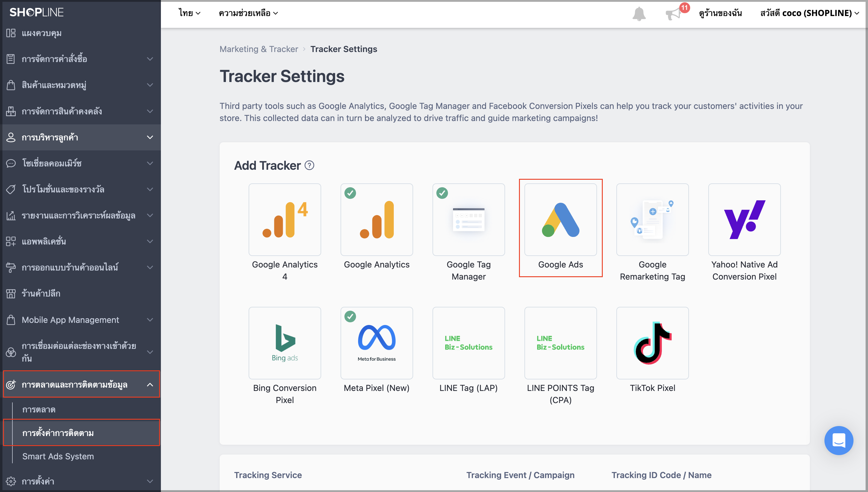Viewport: 868px width, 492px height.
Task: Open the Meta Pixel (New) tracker
Action: tap(377, 343)
